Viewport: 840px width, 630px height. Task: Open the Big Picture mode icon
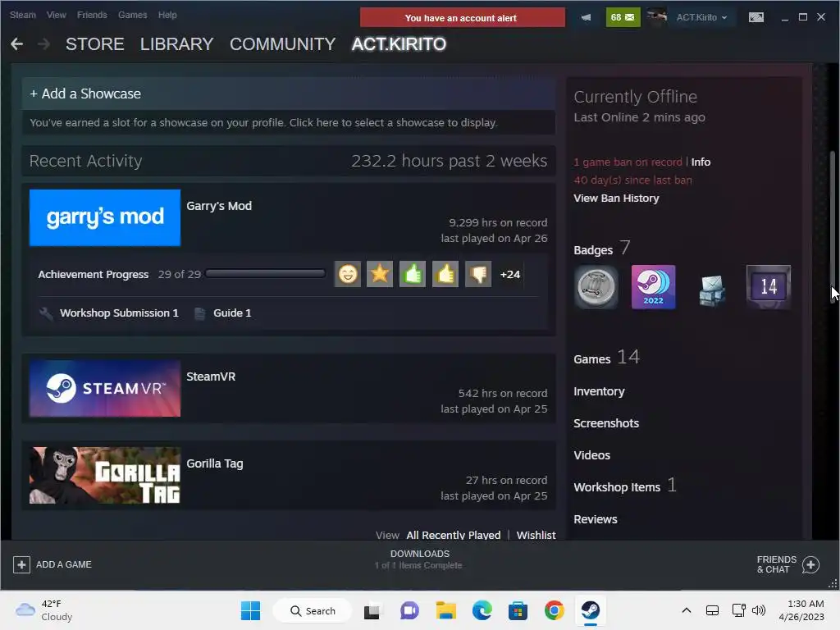[756, 17]
